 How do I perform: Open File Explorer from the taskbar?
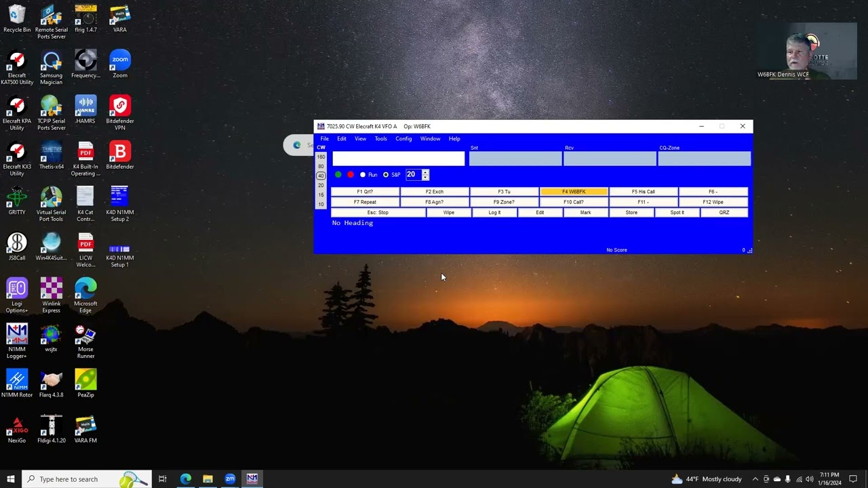click(x=208, y=479)
